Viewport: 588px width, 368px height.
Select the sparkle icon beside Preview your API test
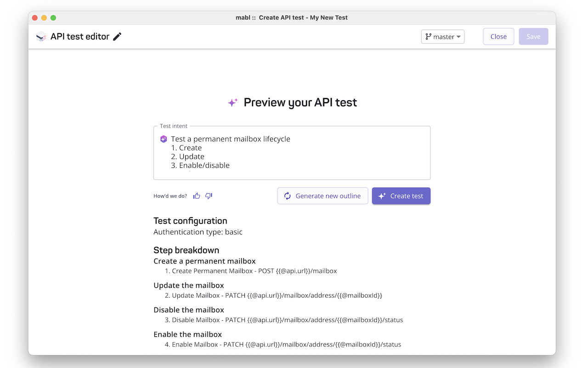[x=233, y=102]
